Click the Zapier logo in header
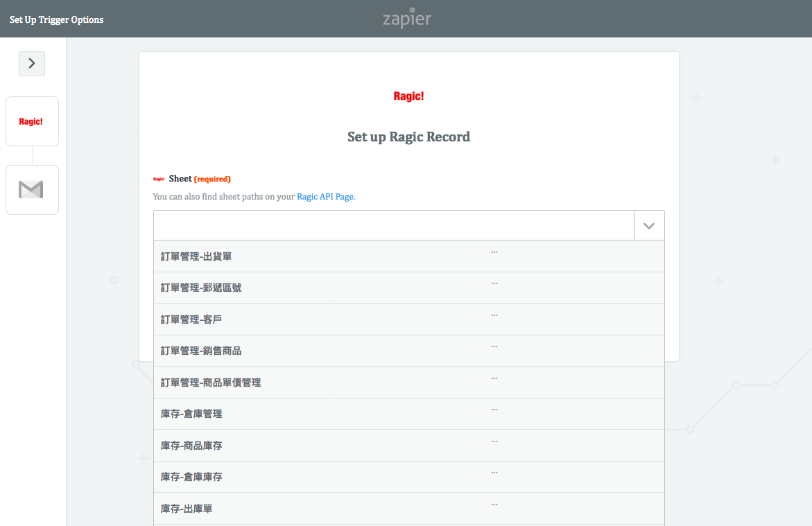This screenshot has height=526, width=812. 406,19
